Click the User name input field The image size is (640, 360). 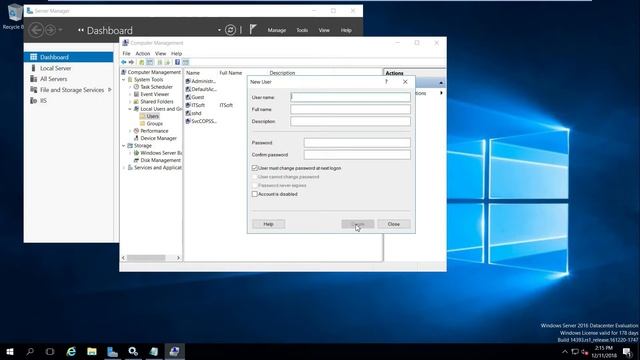[350, 97]
